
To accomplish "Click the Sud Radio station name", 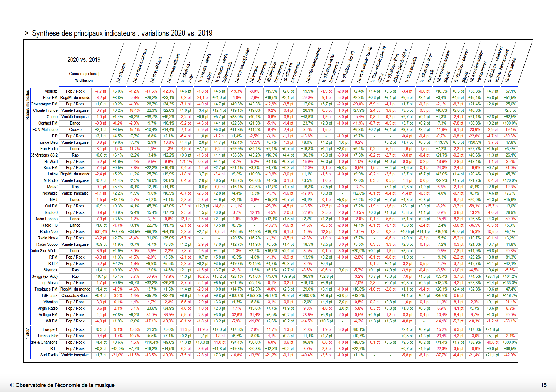I will (49, 355).
